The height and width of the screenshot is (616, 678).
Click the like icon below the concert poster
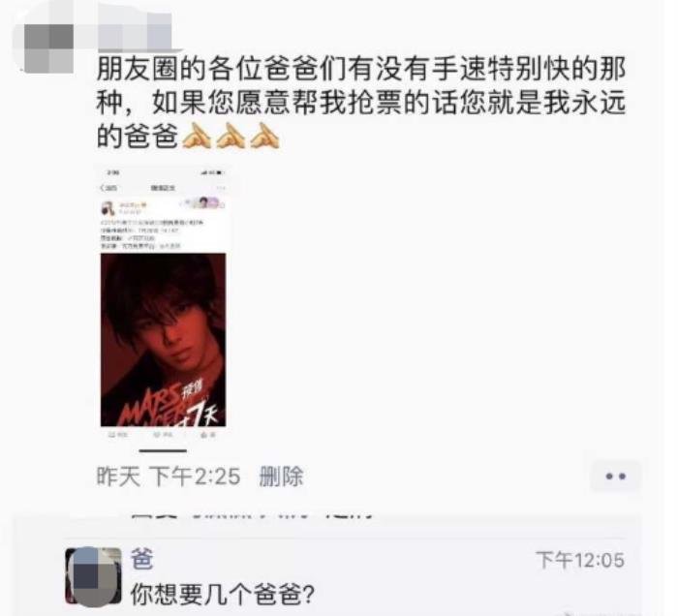[208, 435]
